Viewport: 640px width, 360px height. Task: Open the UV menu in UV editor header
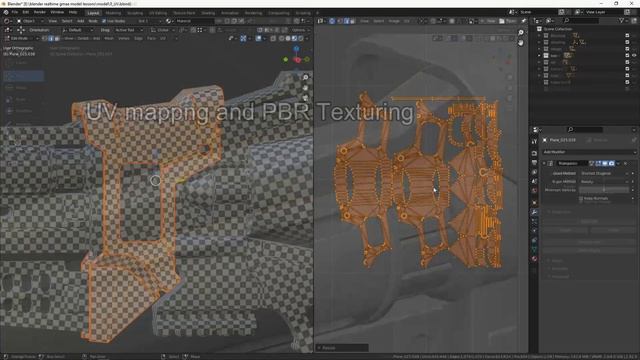coord(407,21)
